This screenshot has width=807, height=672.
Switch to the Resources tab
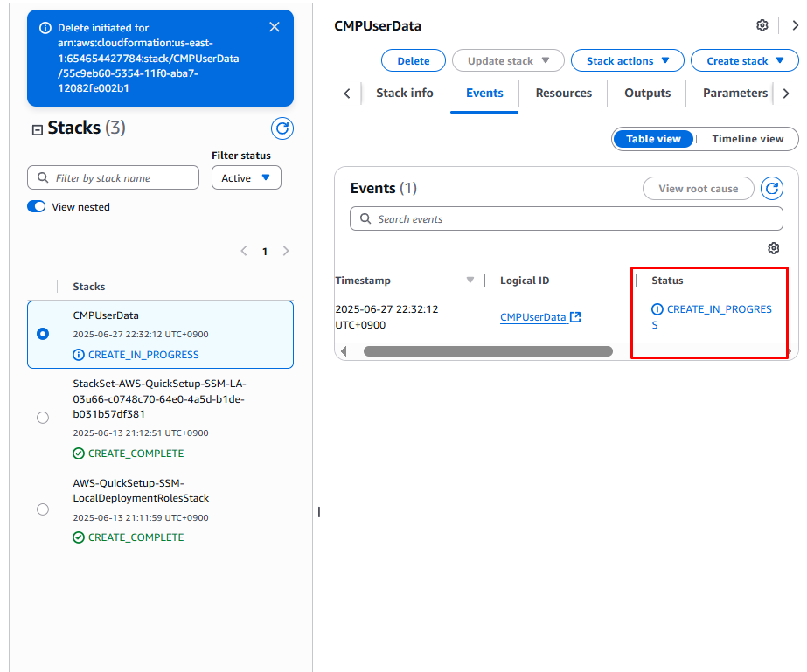click(563, 93)
